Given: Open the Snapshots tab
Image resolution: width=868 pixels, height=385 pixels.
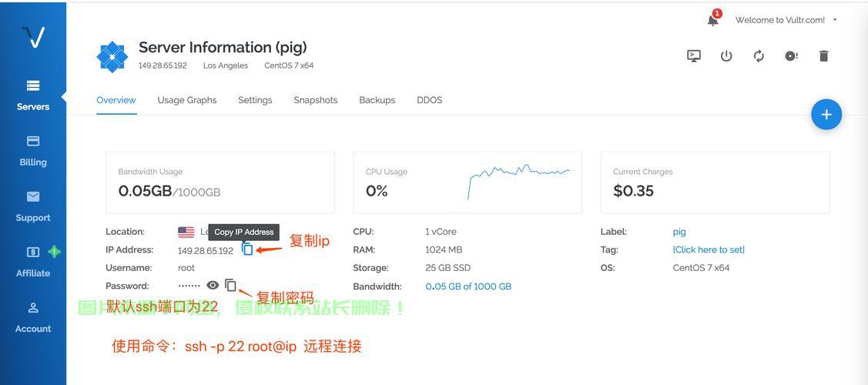Looking at the screenshot, I should click(x=315, y=100).
